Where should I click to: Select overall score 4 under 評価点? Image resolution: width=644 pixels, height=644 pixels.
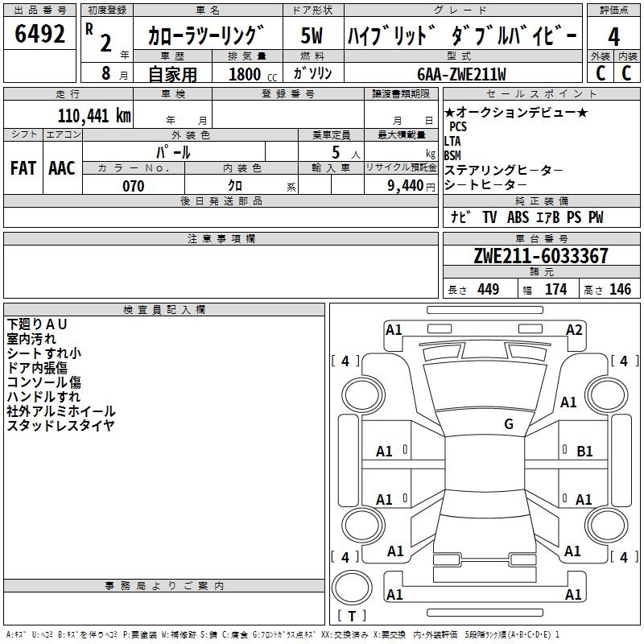point(613,36)
